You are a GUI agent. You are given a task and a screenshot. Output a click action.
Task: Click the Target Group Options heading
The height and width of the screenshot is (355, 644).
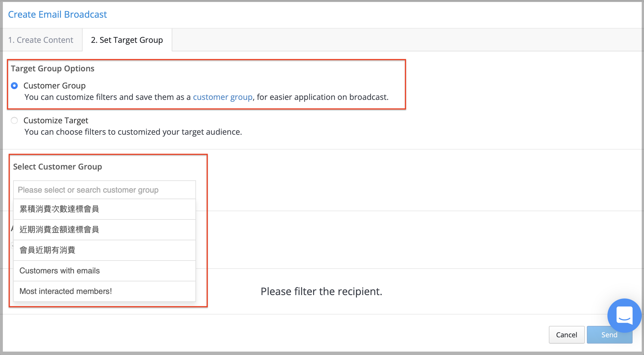[53, 68]
